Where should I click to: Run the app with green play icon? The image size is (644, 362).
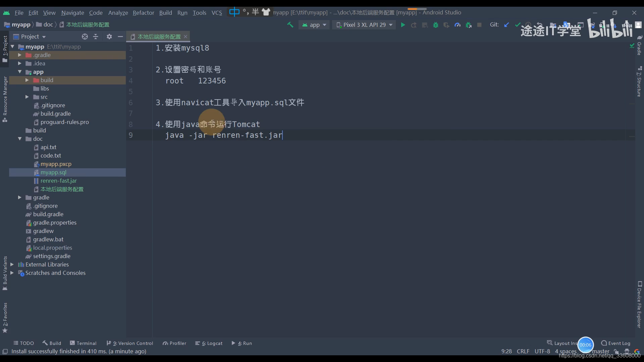click(403, 25)
